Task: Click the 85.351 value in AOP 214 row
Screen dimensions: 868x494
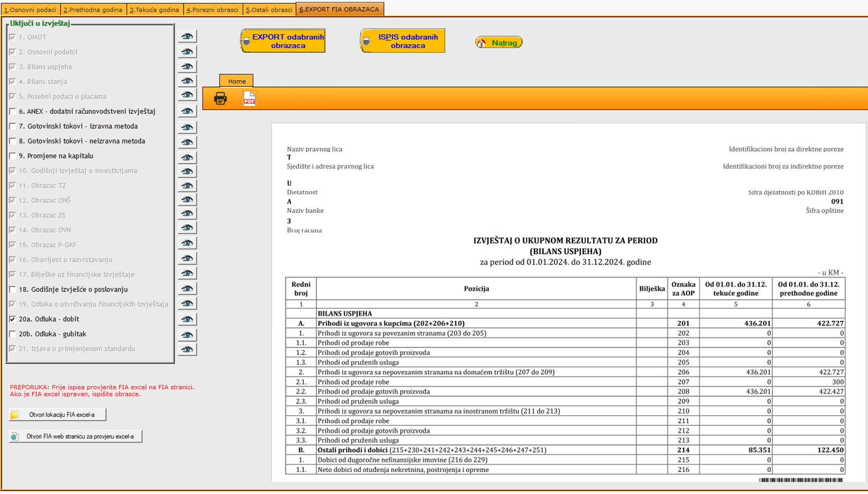Action: click(x=760, y=450)
